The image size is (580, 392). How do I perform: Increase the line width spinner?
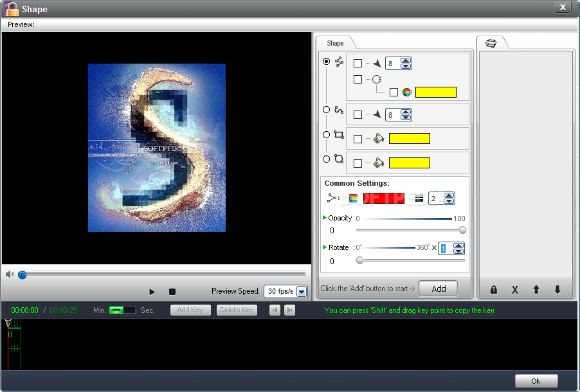pos(449,195)
